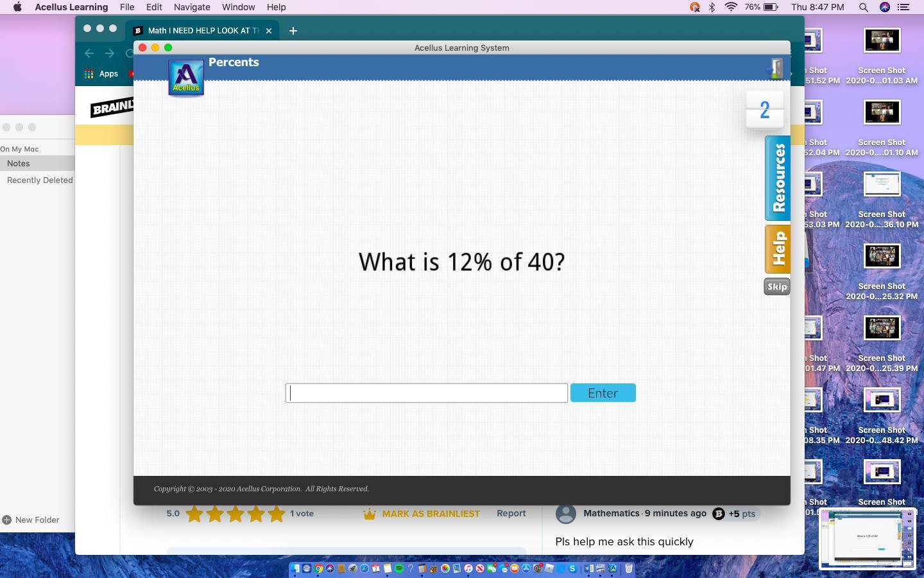Open a new Chrome tab
Viewport: 924px width, 578px height.
(x=293, y=31)
